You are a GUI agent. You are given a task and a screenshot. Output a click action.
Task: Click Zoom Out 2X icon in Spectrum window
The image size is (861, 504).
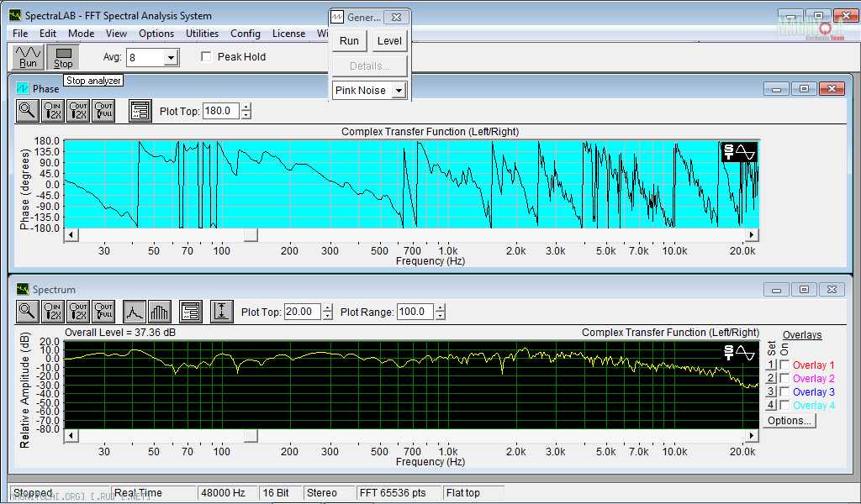pyautogui.click(x=78, y=312)
